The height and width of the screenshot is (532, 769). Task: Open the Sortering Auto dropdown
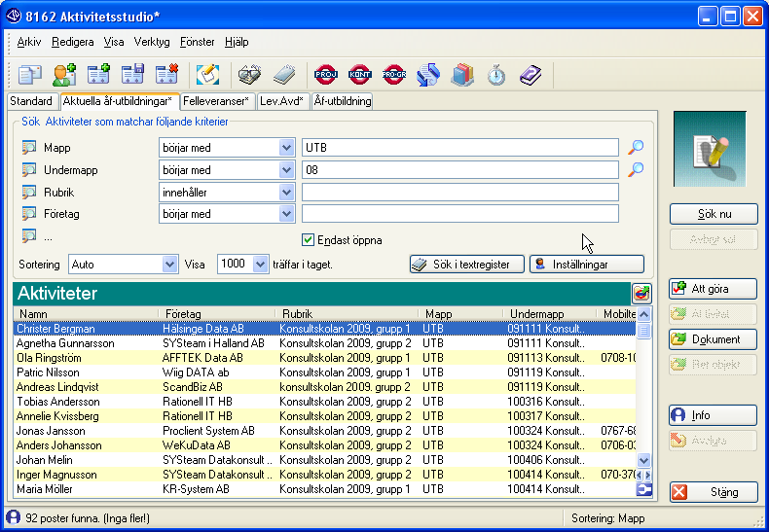point(169,265)
